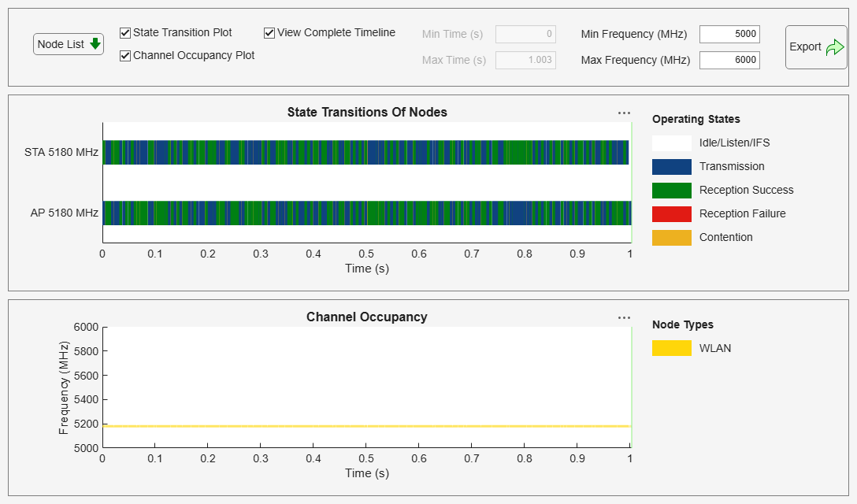Click the Min Time (s) field
Screen dimensions: 857x504
[x=525, y=34]
